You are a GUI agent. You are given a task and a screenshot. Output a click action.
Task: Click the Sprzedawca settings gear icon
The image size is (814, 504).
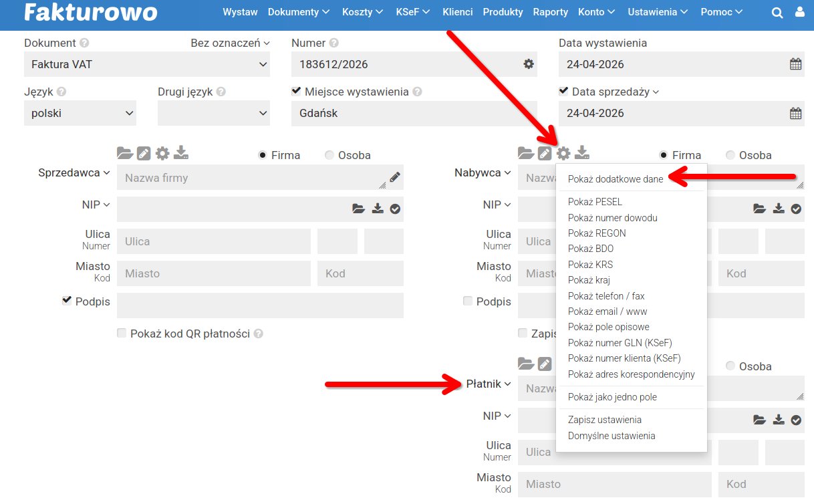pyautogui.click(x=162, y=153)
